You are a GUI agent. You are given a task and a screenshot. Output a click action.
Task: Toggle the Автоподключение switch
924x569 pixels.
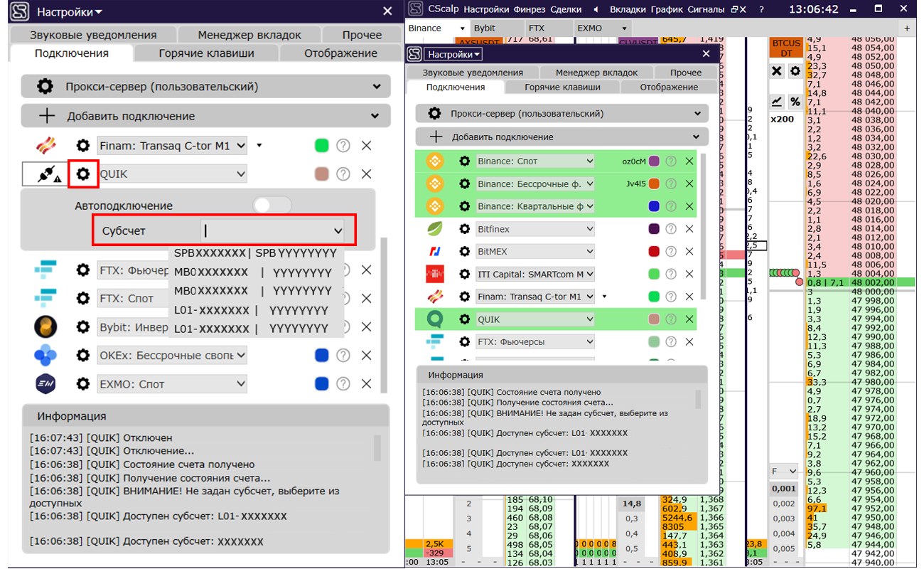click(272, 205)
